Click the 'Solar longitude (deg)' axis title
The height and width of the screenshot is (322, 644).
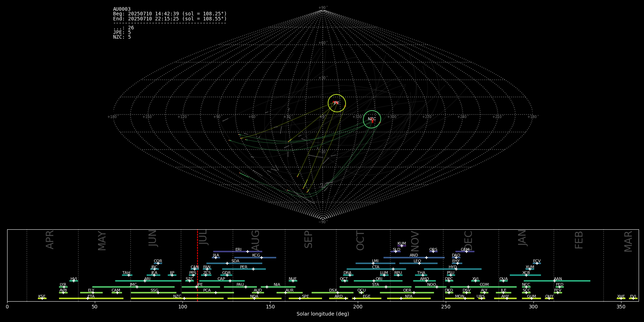[323, 314]
